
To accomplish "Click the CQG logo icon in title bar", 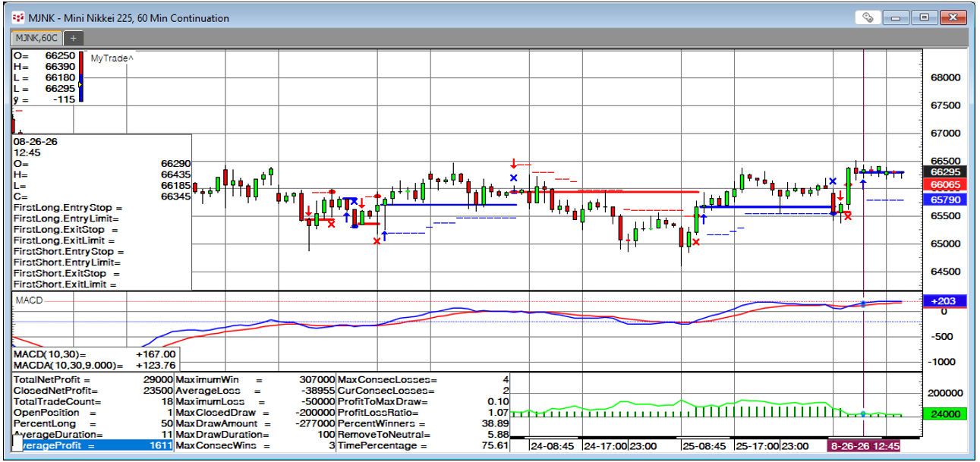I will click(19, 17).
